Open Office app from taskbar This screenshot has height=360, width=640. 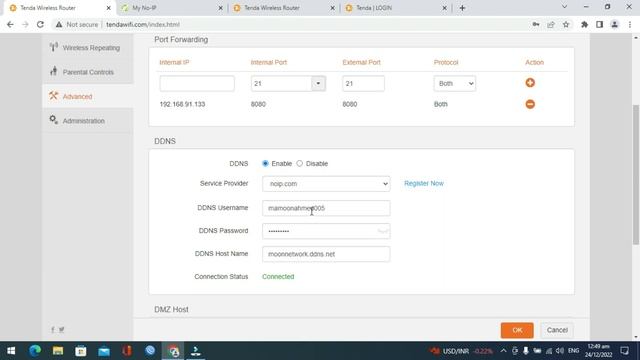[x=127, y=351]
